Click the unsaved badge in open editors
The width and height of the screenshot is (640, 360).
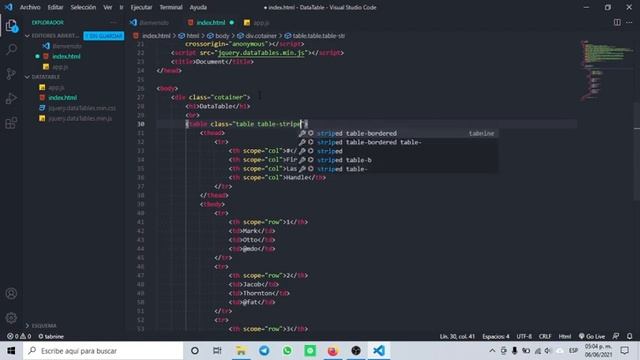coord(104,36)
